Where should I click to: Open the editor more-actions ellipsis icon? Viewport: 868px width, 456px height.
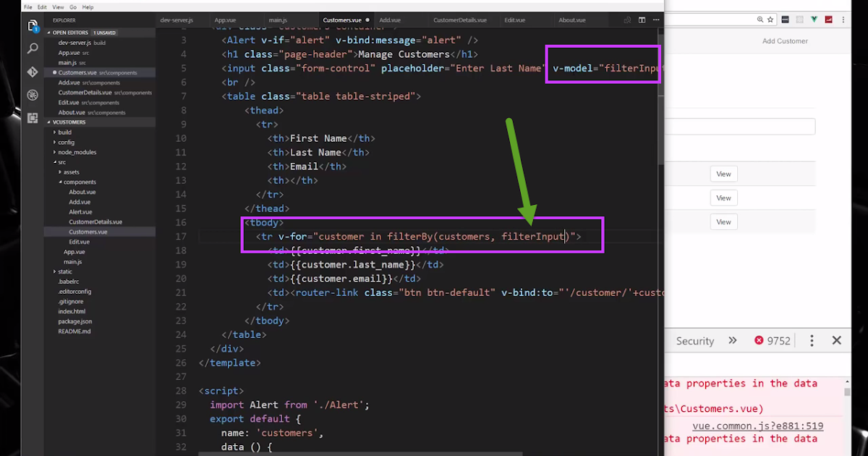(655, 20)
